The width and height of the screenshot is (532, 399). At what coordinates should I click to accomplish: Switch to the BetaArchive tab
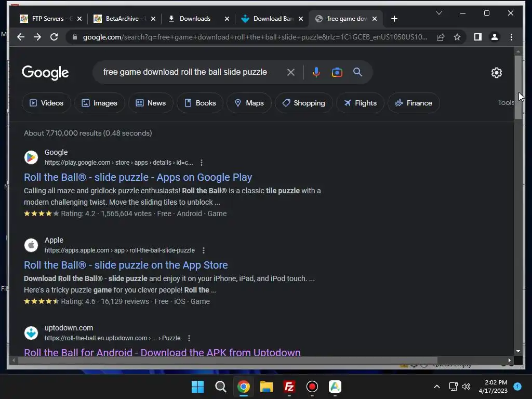(x=120, y=19)
